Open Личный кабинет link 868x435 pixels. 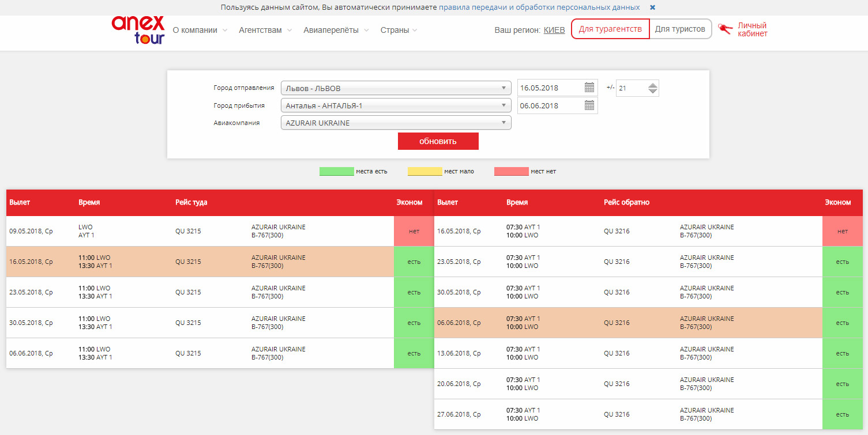[752, 29]
